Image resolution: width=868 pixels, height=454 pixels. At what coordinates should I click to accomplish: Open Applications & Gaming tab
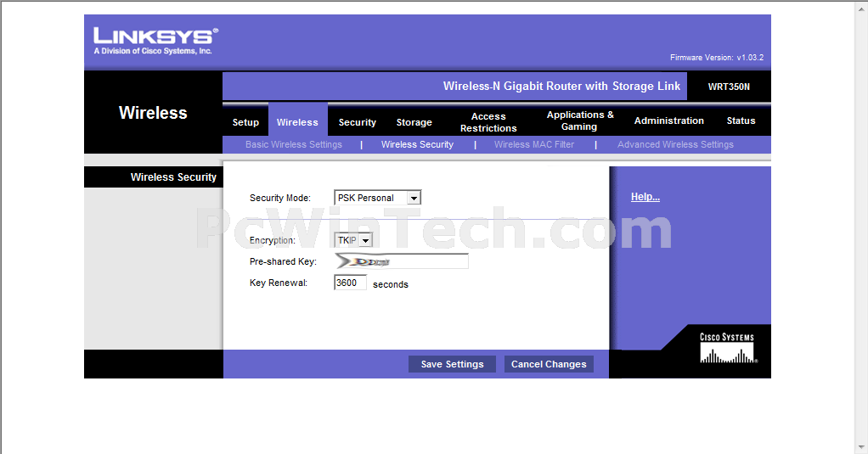click(579, 121)
